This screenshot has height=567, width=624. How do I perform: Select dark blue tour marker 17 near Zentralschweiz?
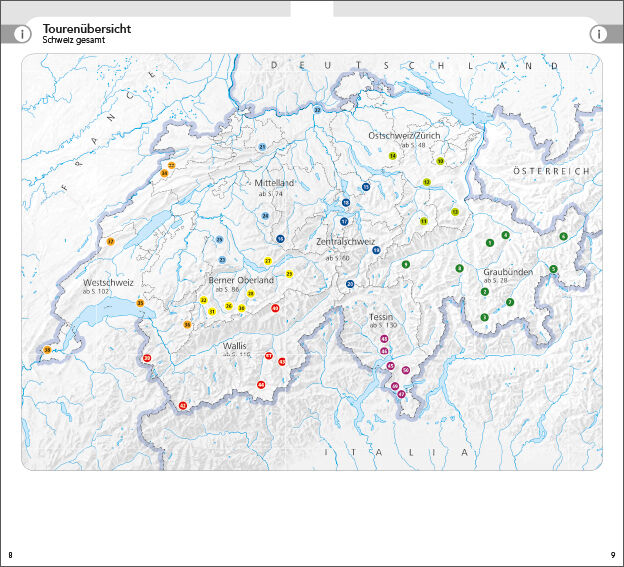[344, 221]
